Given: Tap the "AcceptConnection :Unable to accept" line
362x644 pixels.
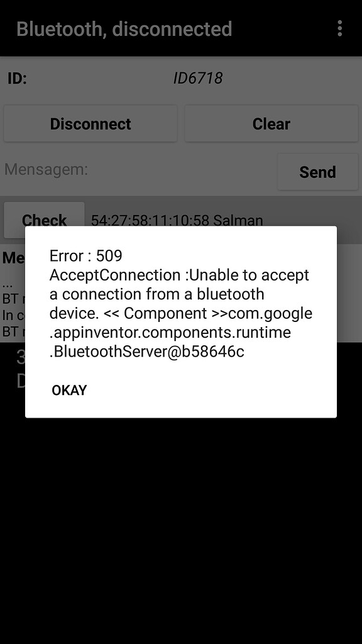Looking at the screenshot, I should pos(179,275).
